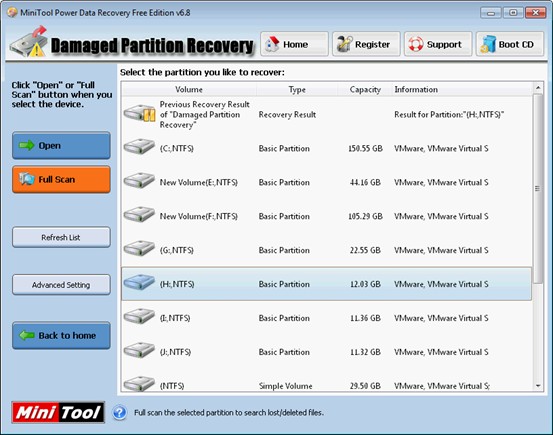The width and height of the screenshot is (553, 435).
Task: Start a Full Scan
Action: [61, 179]
